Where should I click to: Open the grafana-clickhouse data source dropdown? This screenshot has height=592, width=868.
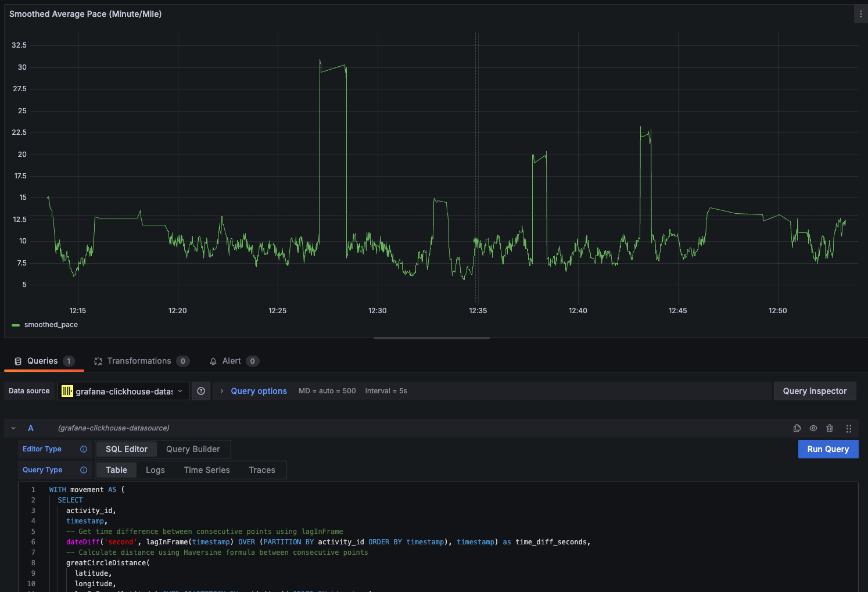[123, 391]
